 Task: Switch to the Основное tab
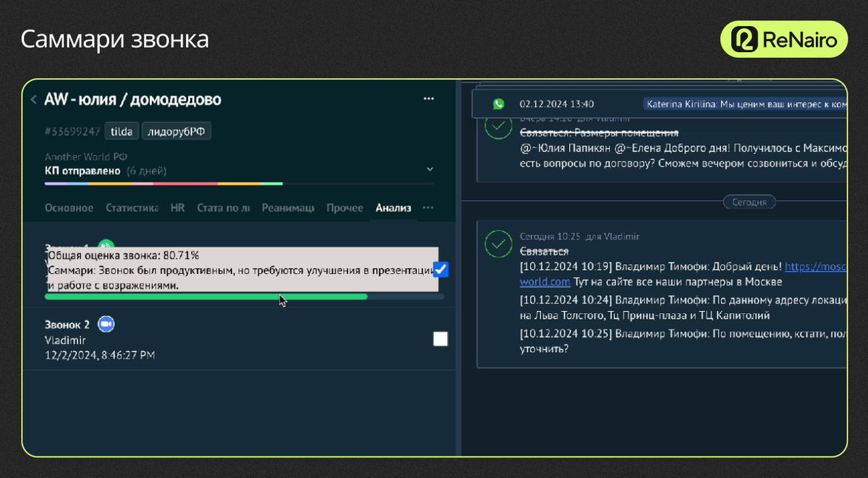click(69, 208)
